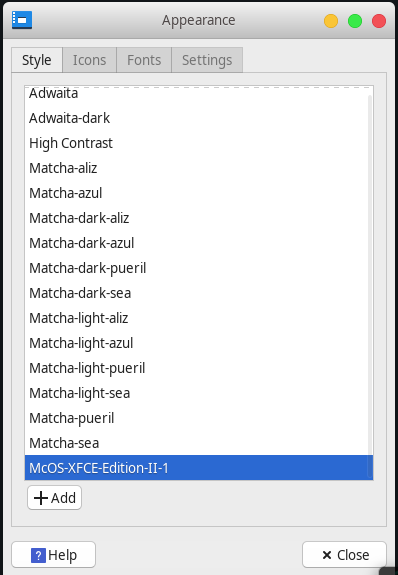Switch to the Icons tab
Viewport: 398px width, 575px height.
point(90,60)
